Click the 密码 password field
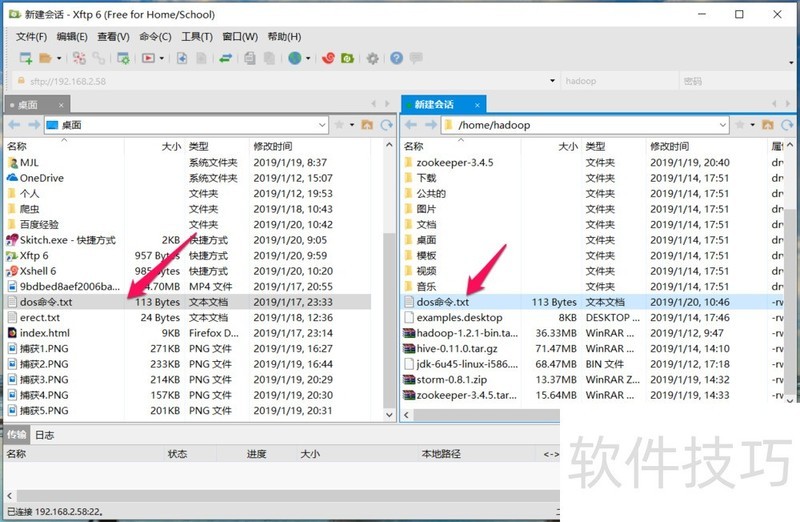Viewport: 800px width, 522px height. [735, 81]
